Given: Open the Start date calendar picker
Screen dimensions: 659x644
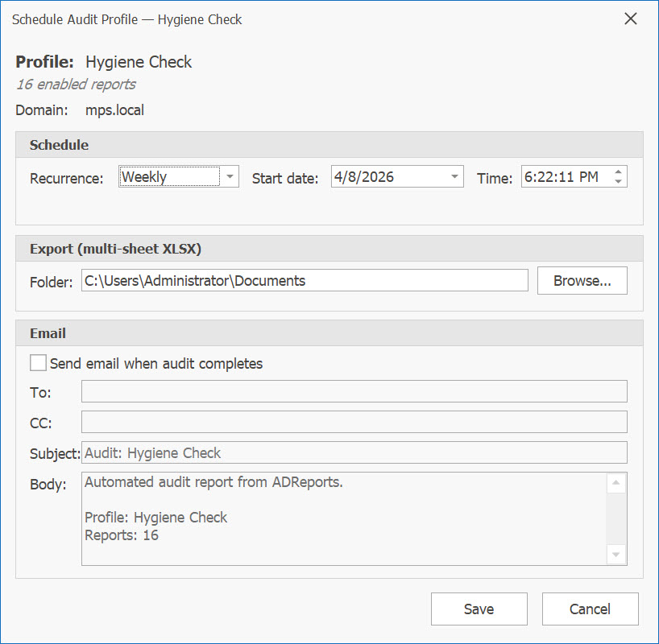Looking at the screenshot, I should (455, 176).
